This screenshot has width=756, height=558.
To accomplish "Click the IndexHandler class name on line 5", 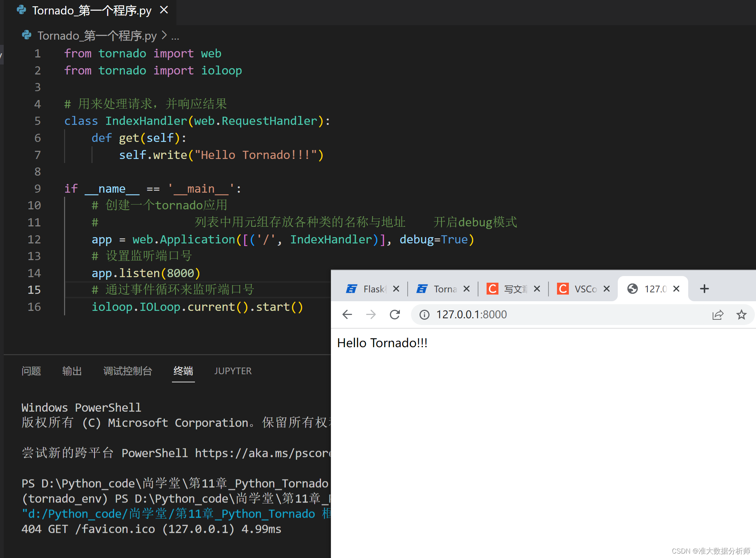I will pyautogui.click(x=146, y=121).
